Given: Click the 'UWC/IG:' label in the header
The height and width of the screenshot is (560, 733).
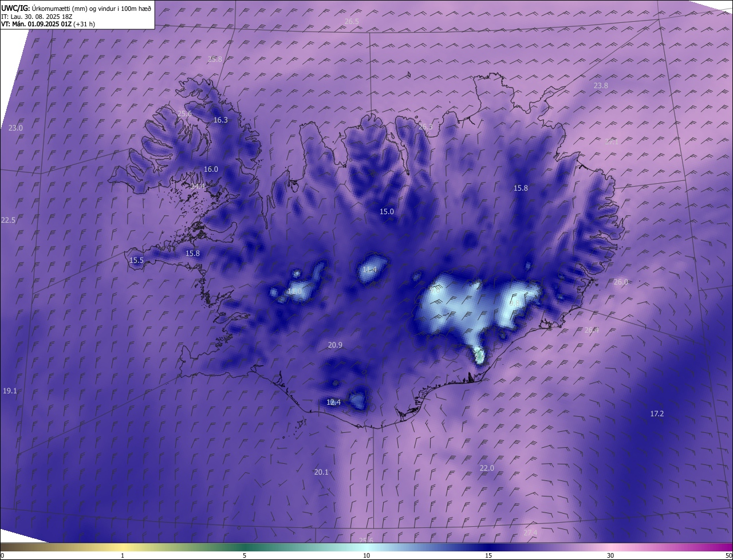Looking at the screenshot, I should pyautogui.click(x=15, y=8).
